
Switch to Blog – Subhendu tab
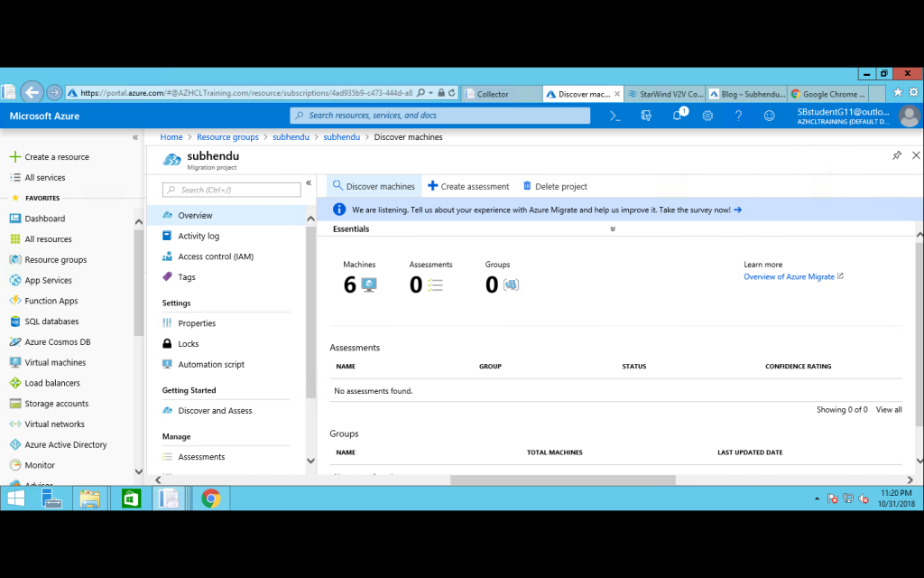click(x=746, y=94)
